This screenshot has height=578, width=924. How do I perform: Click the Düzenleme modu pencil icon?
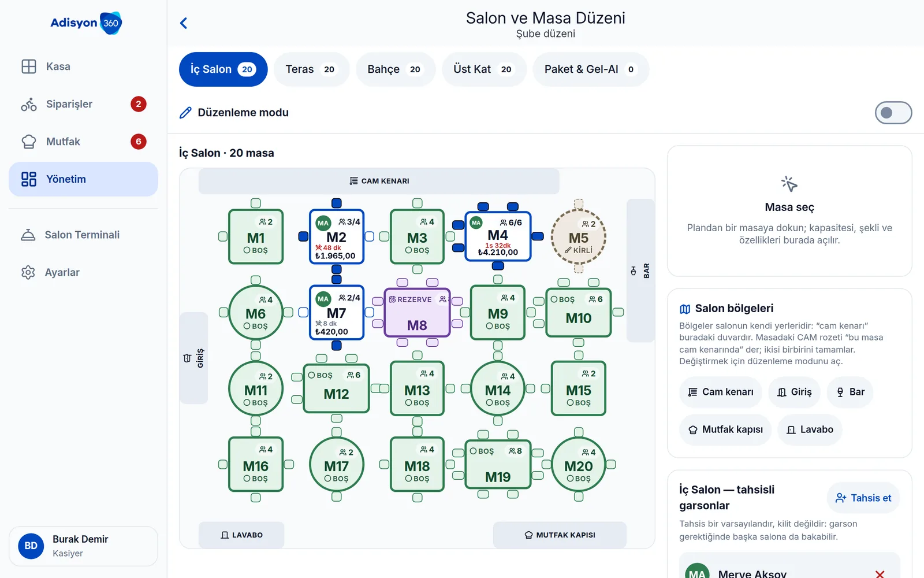tap(185, 113)
